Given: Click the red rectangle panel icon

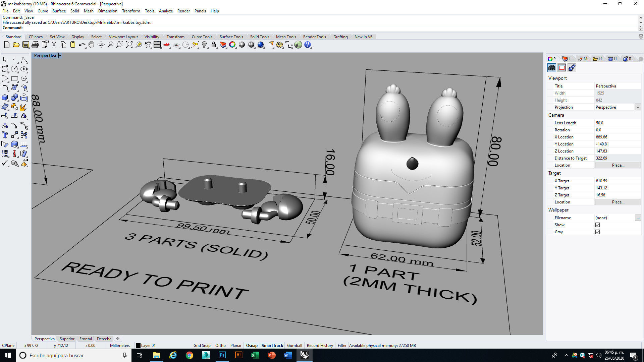Looking at the screenshot, I should 562,68.
